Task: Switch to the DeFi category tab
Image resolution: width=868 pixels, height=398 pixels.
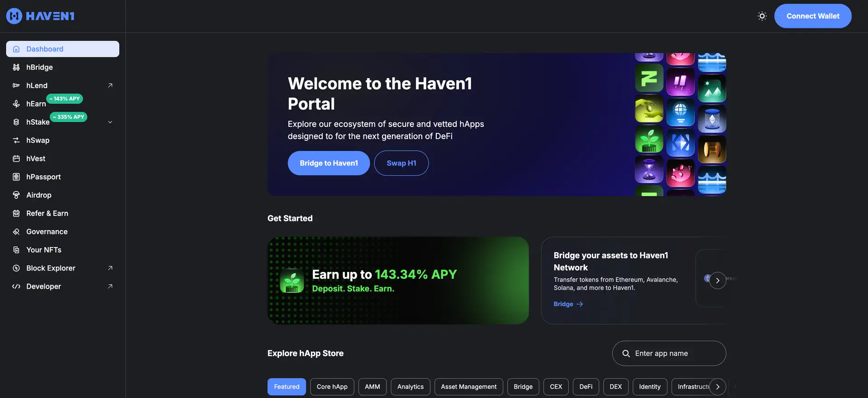Action: [586, 387]
